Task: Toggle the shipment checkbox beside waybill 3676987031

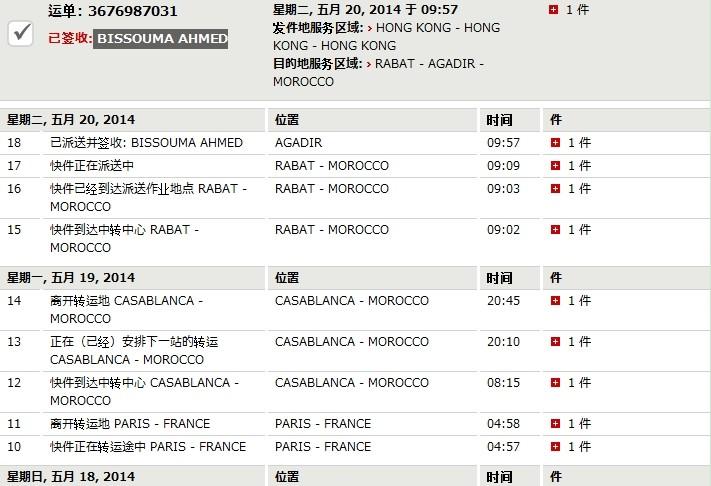Action: click(x=21, y=32)
